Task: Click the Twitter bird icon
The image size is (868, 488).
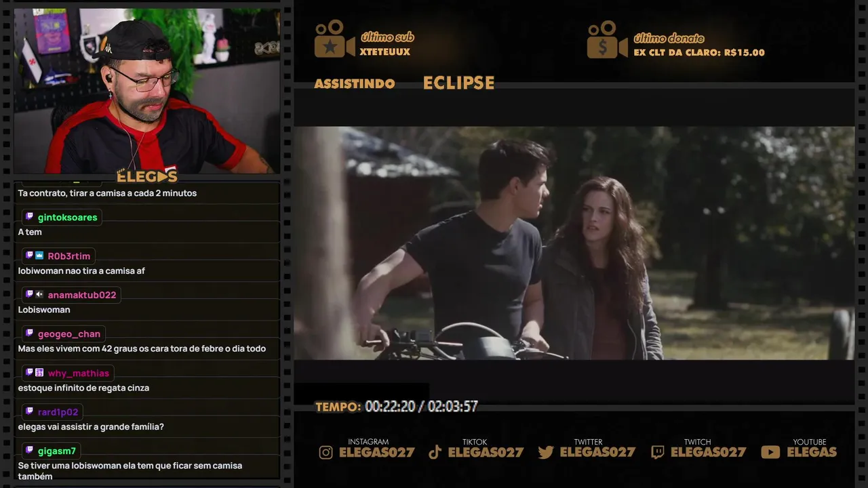Action: (x=546, y=453)
